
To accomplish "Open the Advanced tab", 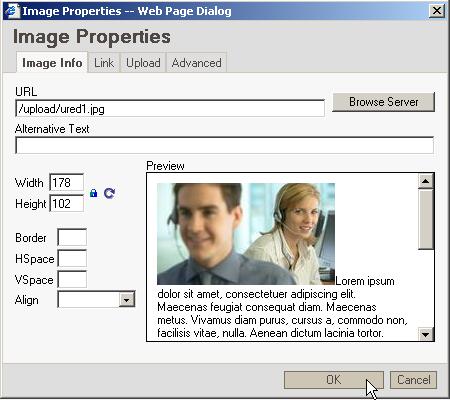I will coord(197,63).
